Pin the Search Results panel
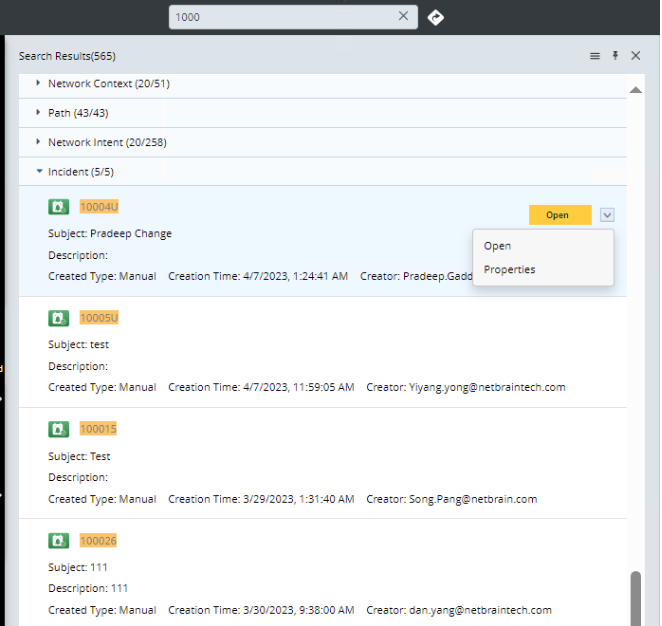The image size is (662, 626). [x=615, y=55]
